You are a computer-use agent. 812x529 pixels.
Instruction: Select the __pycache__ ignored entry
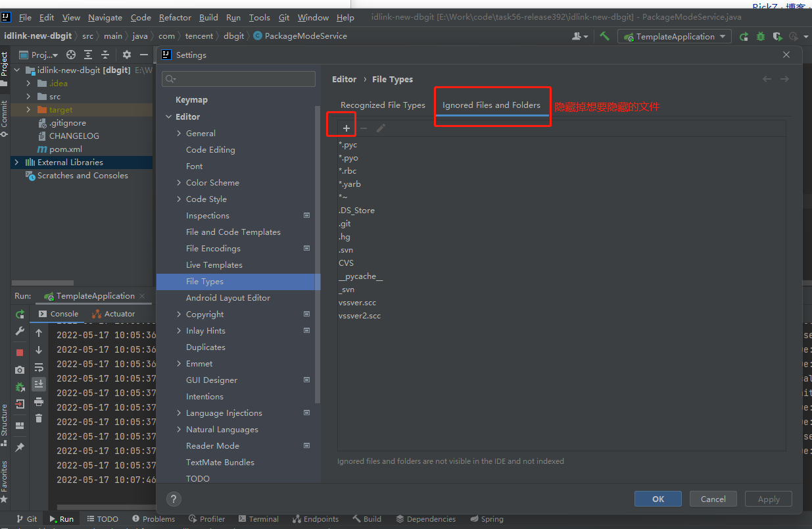[360, 276]
